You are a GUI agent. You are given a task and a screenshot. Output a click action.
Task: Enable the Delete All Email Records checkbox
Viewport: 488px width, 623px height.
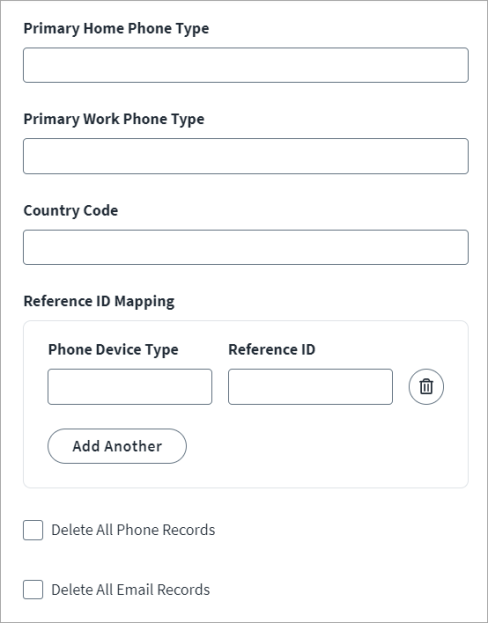(33, 589)
